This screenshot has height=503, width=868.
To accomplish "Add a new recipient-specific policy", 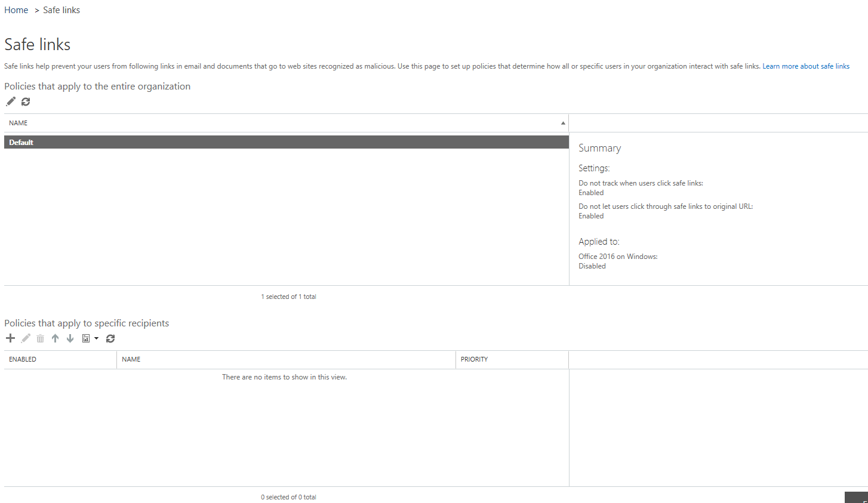I will pyautogui.click(x=10, y=338).
